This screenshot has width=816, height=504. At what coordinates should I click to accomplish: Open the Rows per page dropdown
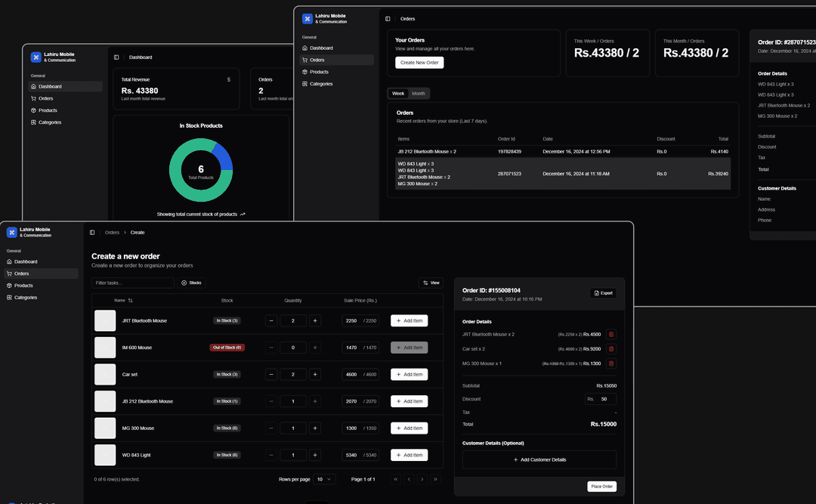pos(325,479)
